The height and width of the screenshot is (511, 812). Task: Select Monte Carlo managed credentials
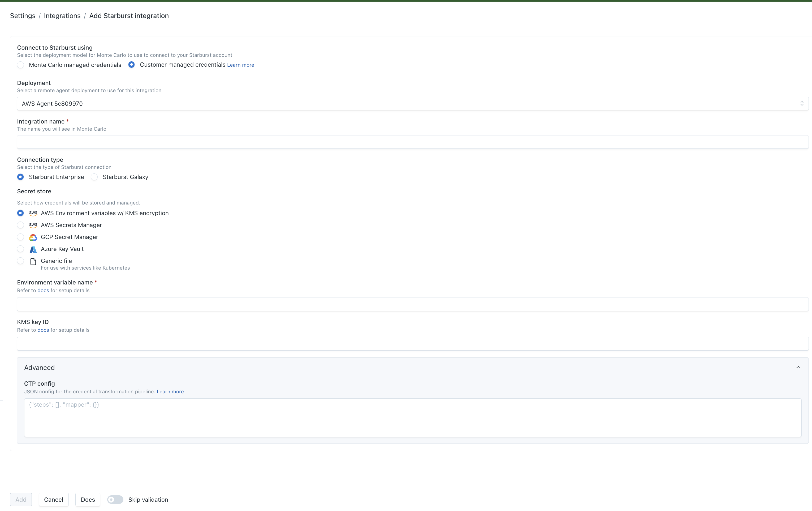[21, 65]
